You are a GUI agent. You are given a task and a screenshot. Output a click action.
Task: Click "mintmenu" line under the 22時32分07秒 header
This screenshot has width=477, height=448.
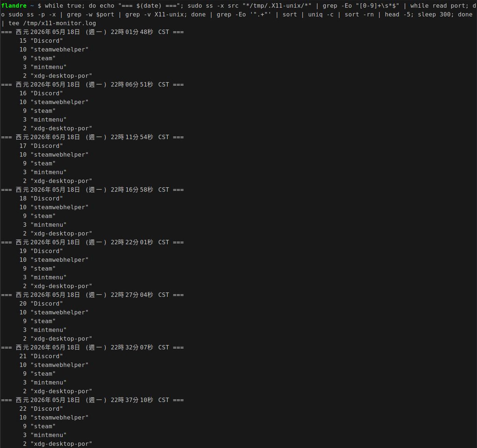pos(45,382)
